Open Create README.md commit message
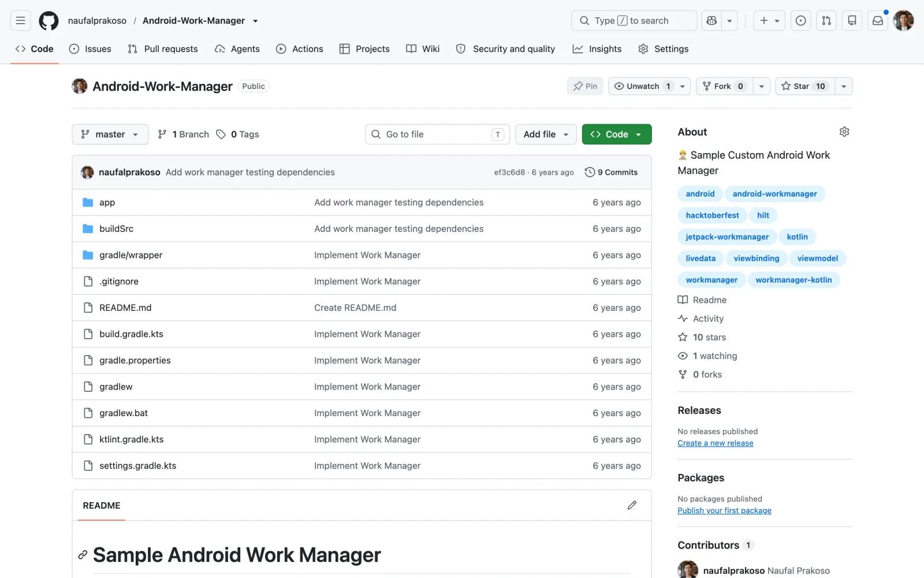The image size is (924, 578). pyautogui.click(x=355, y=307)
